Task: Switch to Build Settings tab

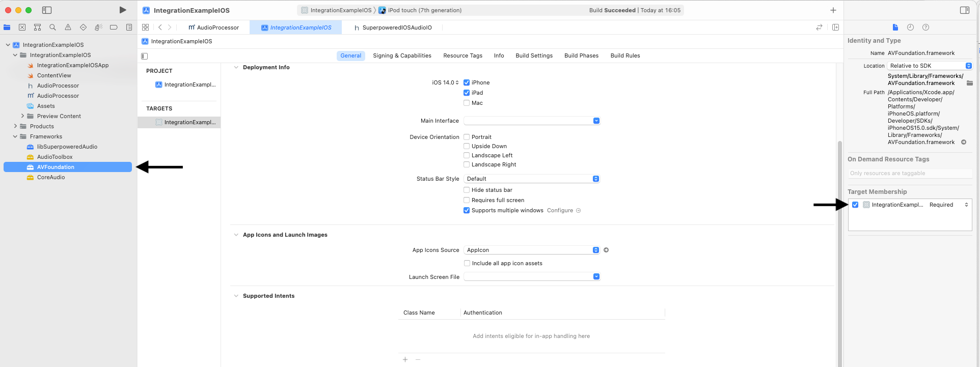Action: pyautogui.click(x=534, y=55)
